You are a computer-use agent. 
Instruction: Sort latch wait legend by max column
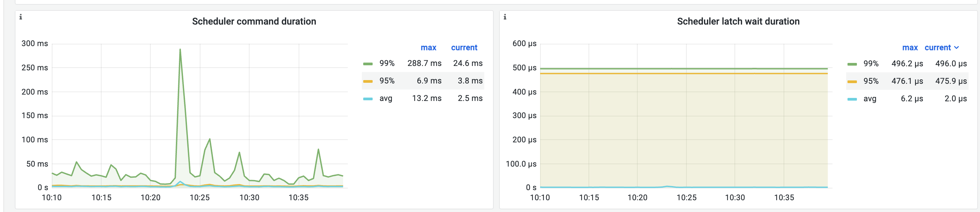click(910, 47)
